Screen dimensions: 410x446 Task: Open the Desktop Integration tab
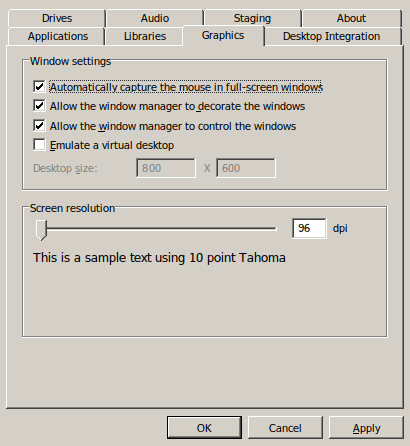[x=331, y=36]
